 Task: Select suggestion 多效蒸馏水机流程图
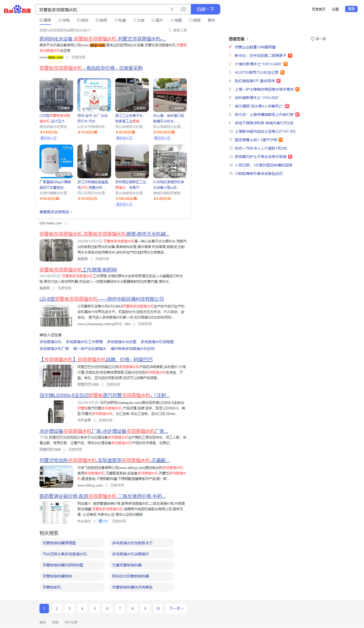[157, 342]
